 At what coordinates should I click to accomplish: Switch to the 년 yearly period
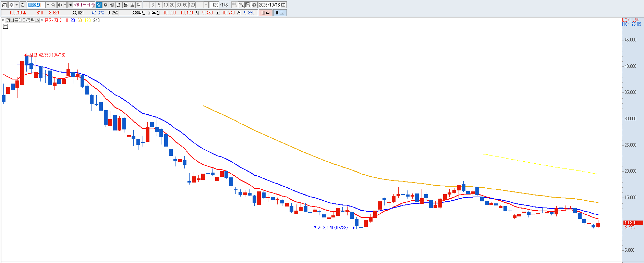[x=118, y=5]
